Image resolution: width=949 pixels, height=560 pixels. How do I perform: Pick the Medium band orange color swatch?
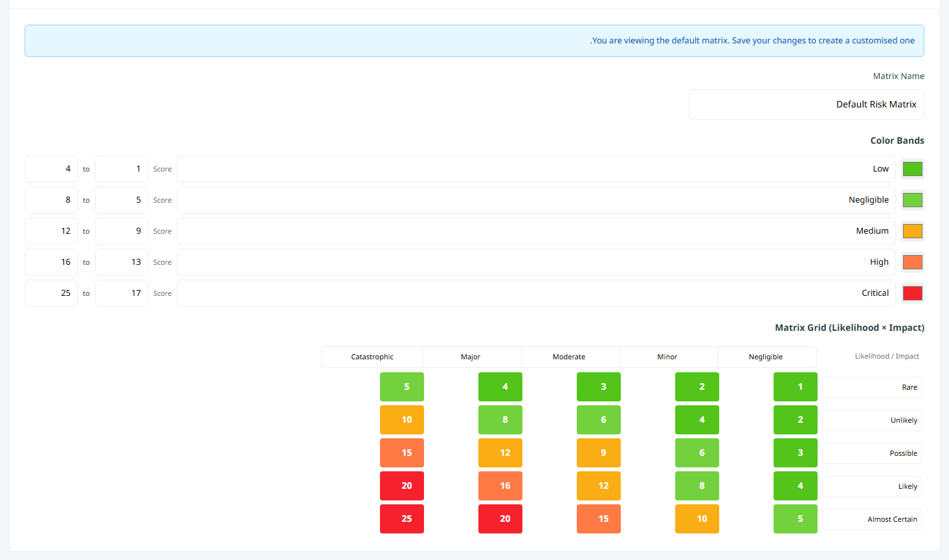pyautogui.click(x=913, y=231)
